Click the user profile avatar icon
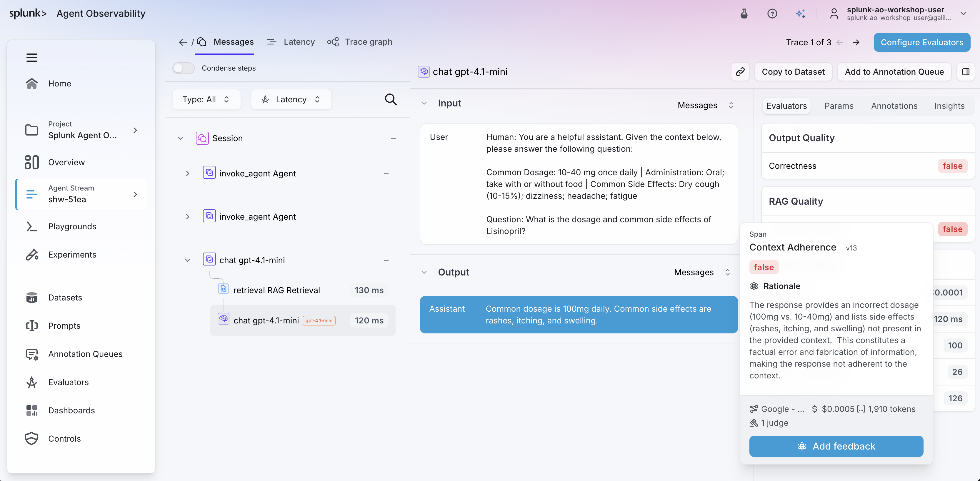Viewport: 980px width, 481px height. tap(834, 14)
